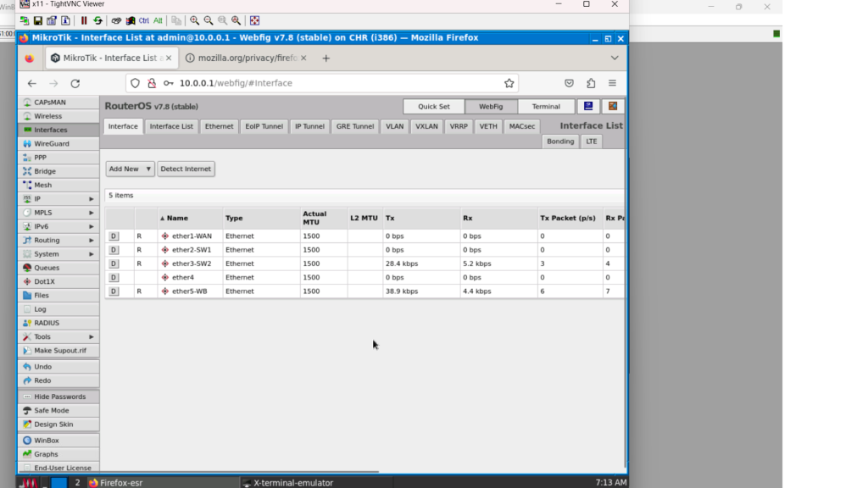868x488 pixels.
Task: Open WireGuard via its sidebar icon
Action: click(27, 144)
